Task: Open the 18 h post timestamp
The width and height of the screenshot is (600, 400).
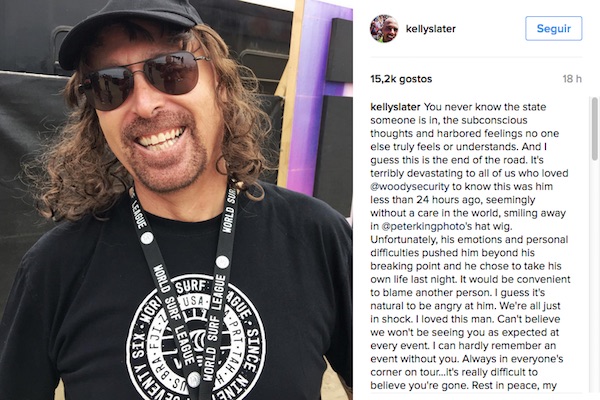Action: 572,79
